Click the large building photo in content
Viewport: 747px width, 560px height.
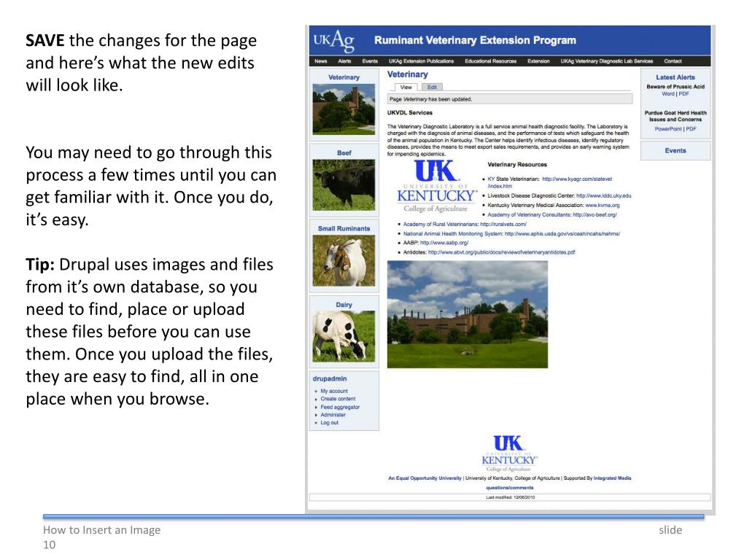pyautogui.click(x=468, y=314)
